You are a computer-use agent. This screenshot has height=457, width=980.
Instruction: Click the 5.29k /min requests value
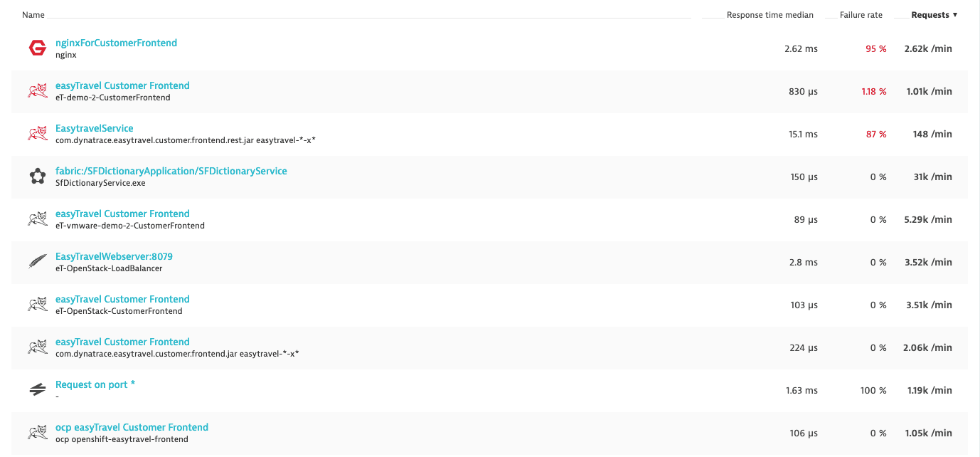coord(928,219)
